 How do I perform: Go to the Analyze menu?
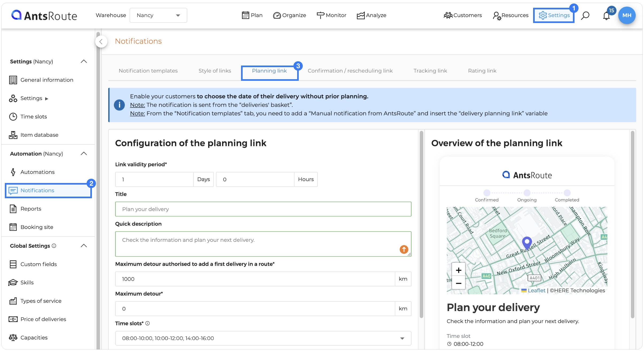coord(371,15)
